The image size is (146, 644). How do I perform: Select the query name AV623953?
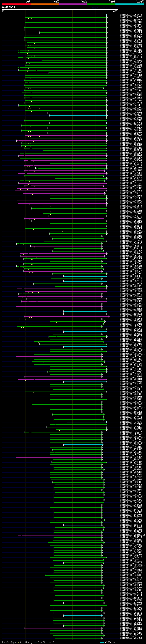[8, 7]
